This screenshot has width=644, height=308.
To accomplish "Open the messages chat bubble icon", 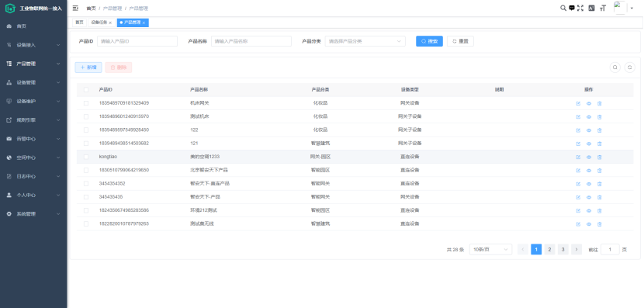I will click(572, 8).
